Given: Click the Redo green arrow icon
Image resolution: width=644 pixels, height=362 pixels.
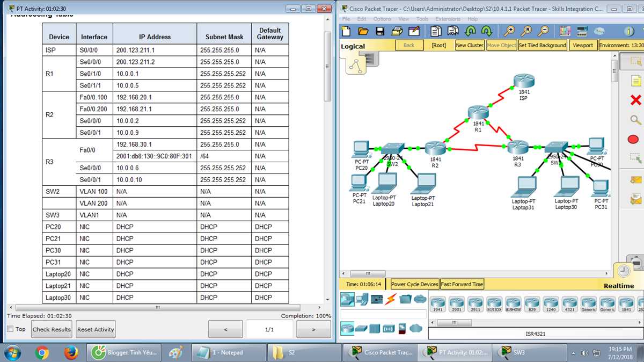Looking at the screenshot, I should 487,31.
